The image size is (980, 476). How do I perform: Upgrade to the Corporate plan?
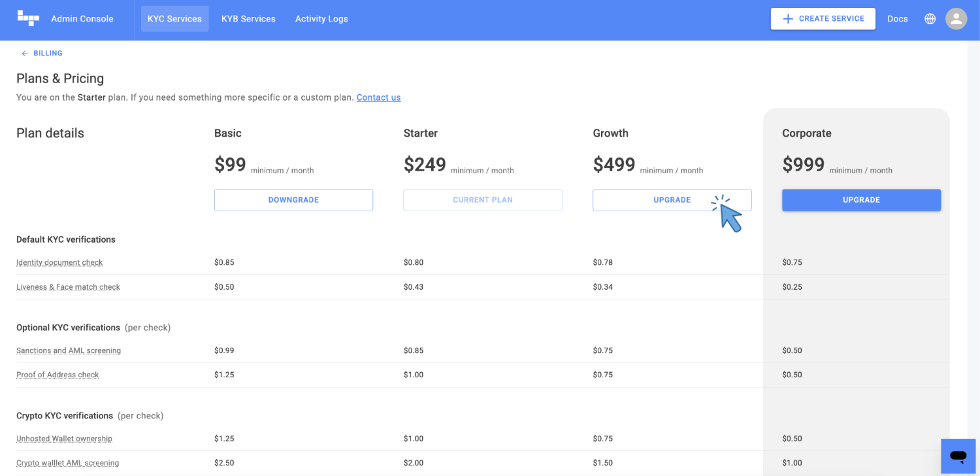pos(861,200)
